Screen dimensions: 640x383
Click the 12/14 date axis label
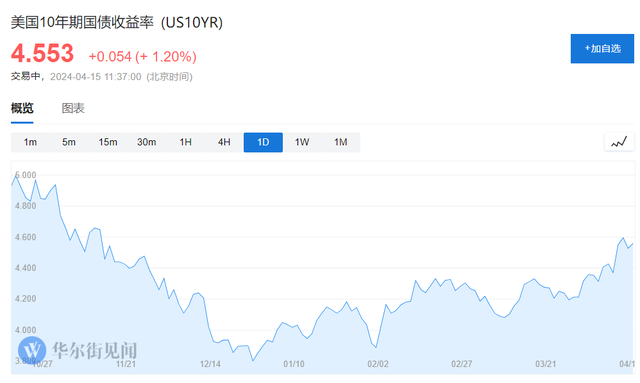click(210, 364)
